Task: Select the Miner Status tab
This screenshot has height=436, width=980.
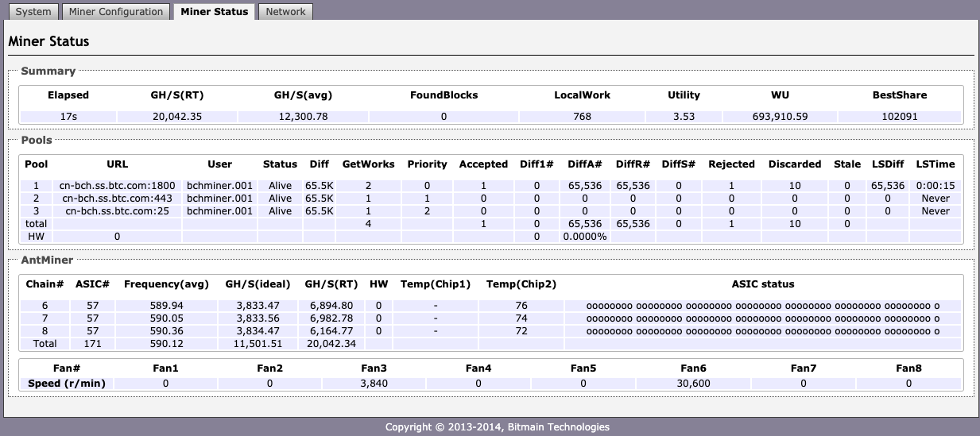Action: [x=214, y=11]
